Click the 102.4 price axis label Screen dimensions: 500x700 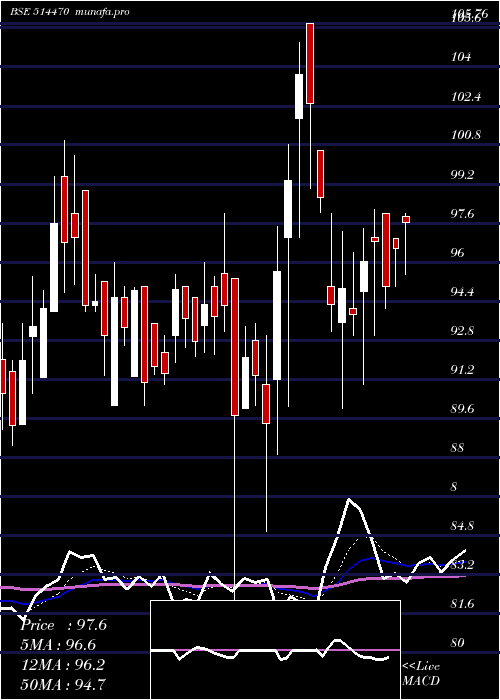466,96
